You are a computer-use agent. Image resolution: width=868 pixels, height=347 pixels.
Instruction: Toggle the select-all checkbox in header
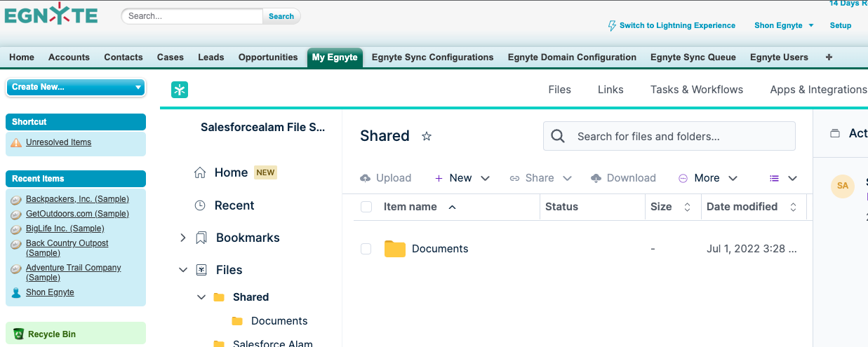click(x=366, y=207)
